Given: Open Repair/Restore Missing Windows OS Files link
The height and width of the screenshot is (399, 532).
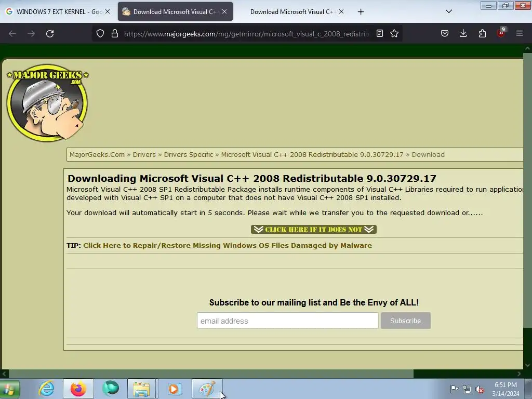Looking at the screenshot, I should 228,245.
